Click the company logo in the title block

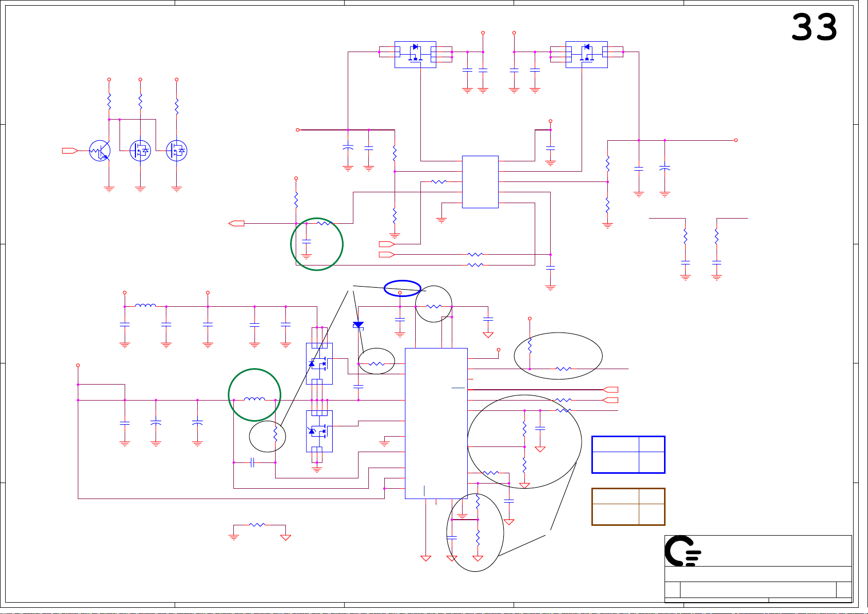[x=683, y=551]
